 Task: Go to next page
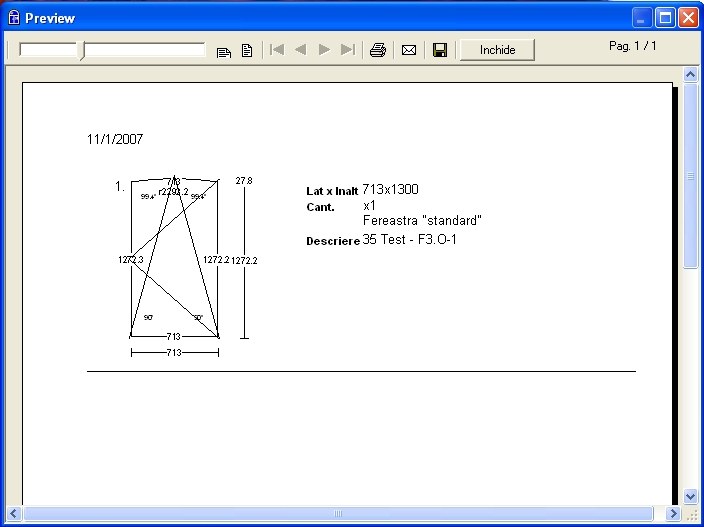click(x=324, y=50)
